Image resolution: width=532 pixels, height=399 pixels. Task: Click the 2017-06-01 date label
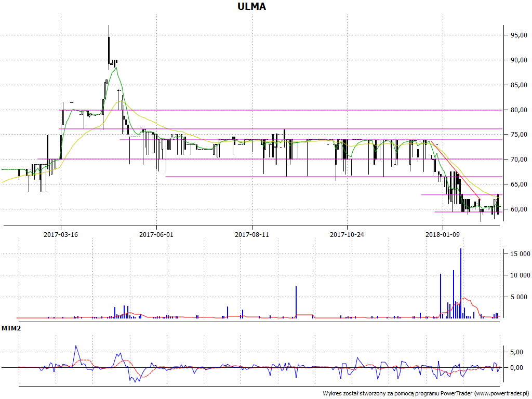(x=156, y=234)
